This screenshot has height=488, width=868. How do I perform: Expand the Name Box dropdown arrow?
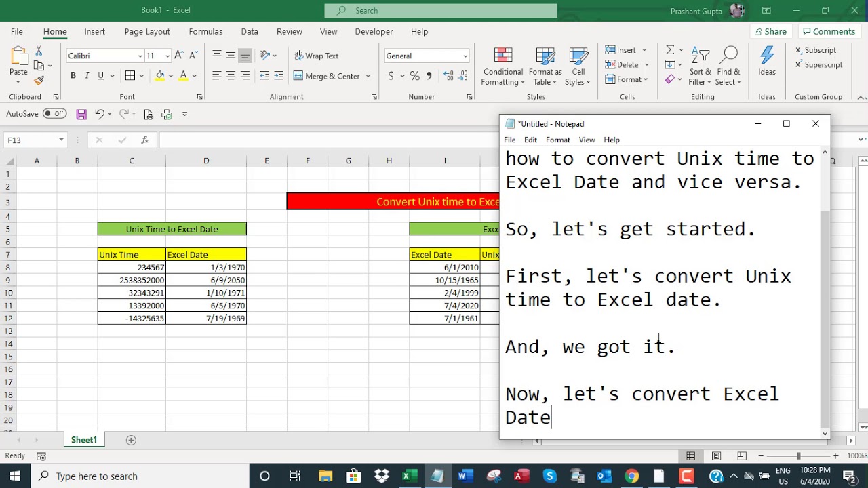[61, 140]
